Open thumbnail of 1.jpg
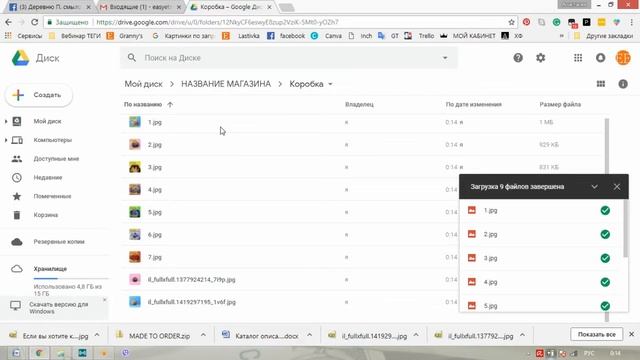The height and width of the screenshot is (360, 640). (x=135, y=122)
